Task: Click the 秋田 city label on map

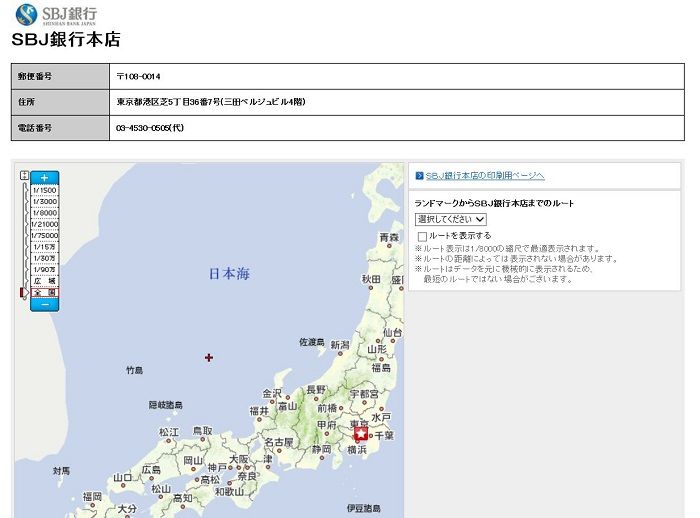Action: (x=371, y=279)
